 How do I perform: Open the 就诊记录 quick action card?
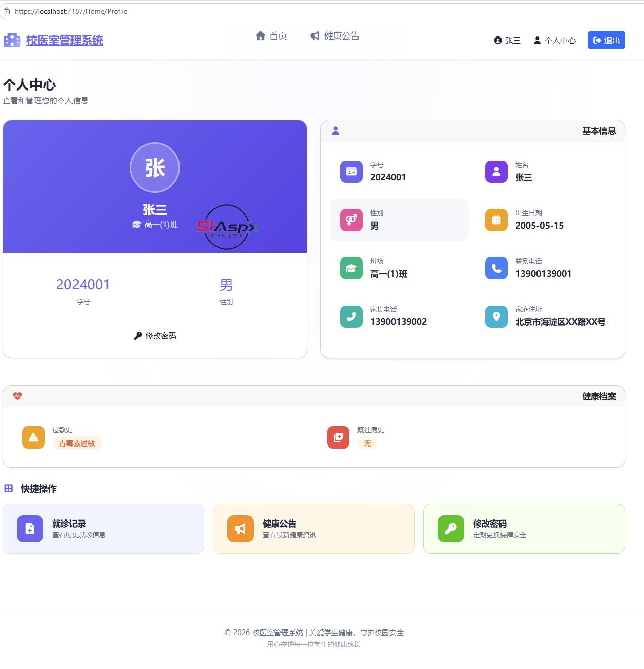click(103, 529)
